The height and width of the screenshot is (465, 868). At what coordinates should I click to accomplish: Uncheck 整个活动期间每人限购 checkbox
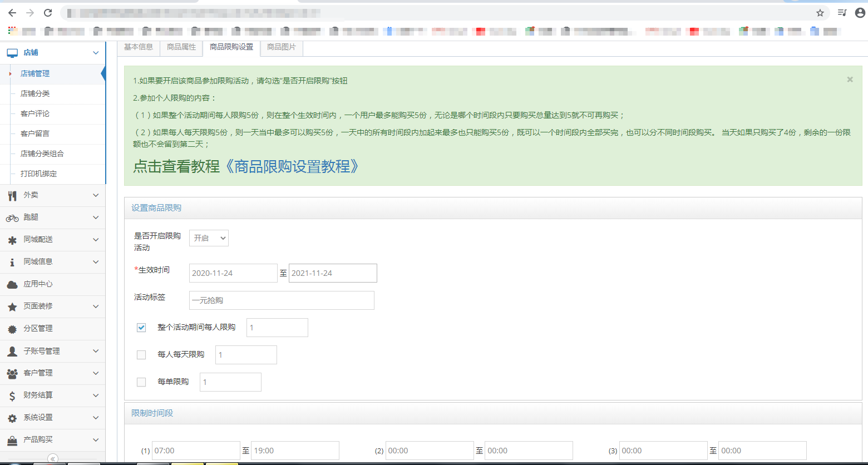point(141,328)
